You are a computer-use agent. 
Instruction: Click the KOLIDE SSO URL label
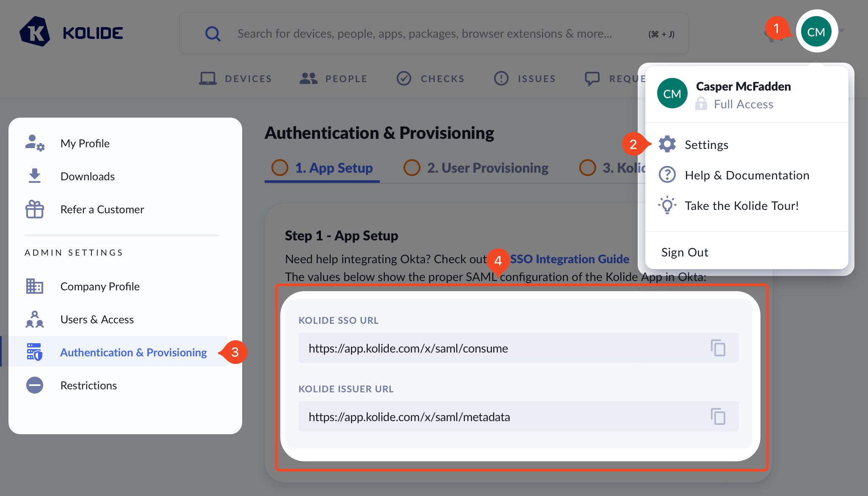(x=339, y=320)
